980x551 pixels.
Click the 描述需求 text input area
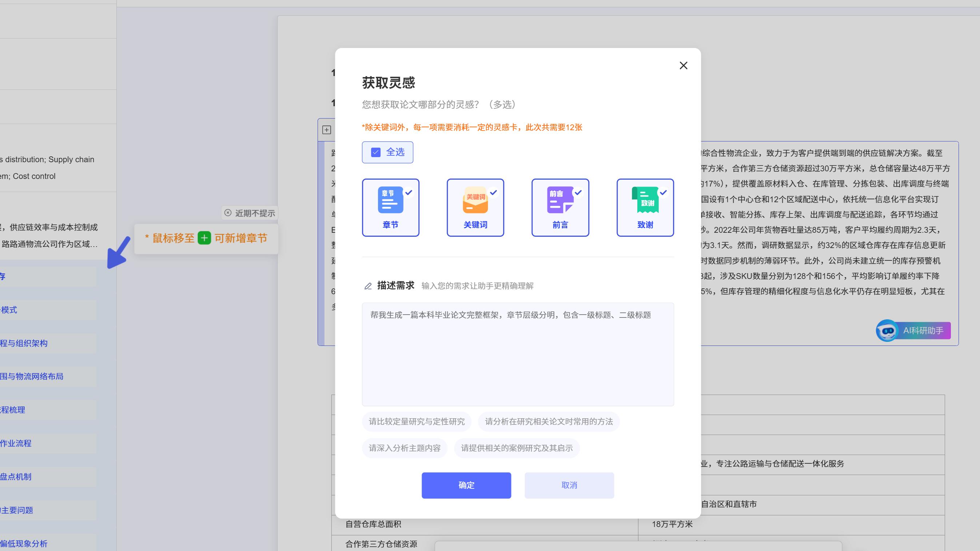tap(517, 354)
